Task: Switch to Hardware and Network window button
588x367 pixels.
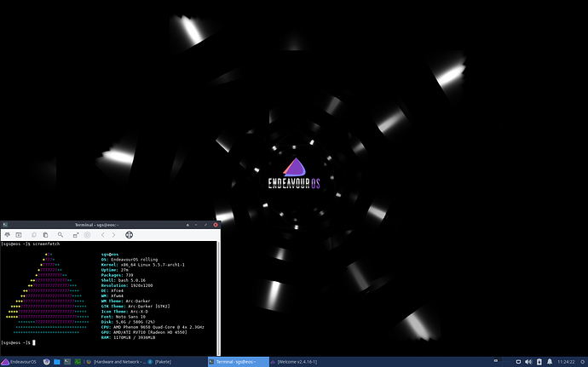Action: (x=116, y=362)
